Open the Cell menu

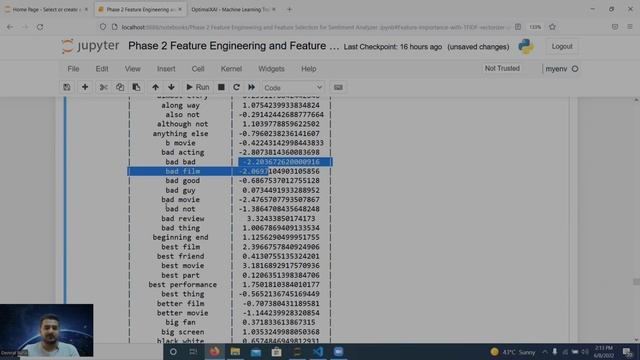point(198,69)
